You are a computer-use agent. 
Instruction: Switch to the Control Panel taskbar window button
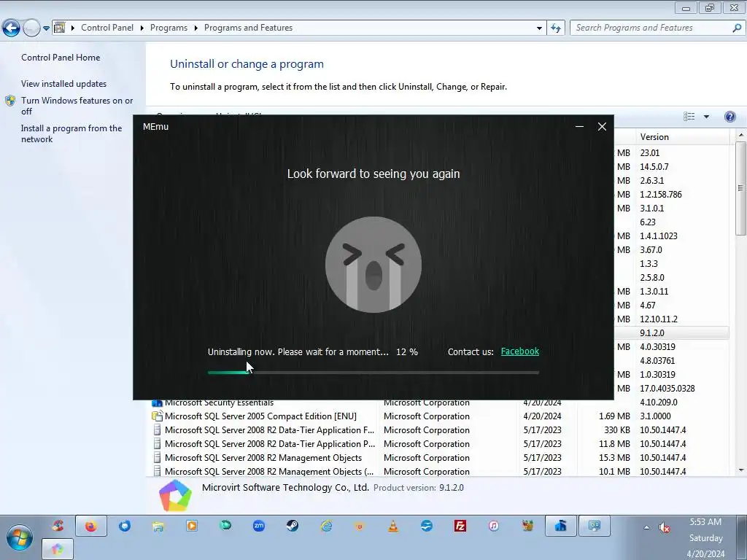click(x=594, y=526)
